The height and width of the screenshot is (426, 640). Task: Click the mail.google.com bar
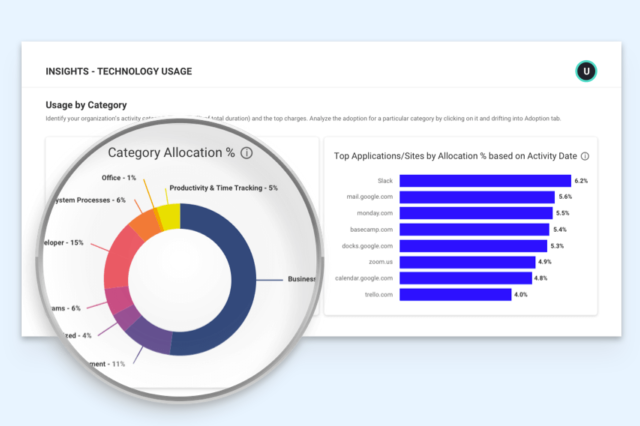coord(477,197)
